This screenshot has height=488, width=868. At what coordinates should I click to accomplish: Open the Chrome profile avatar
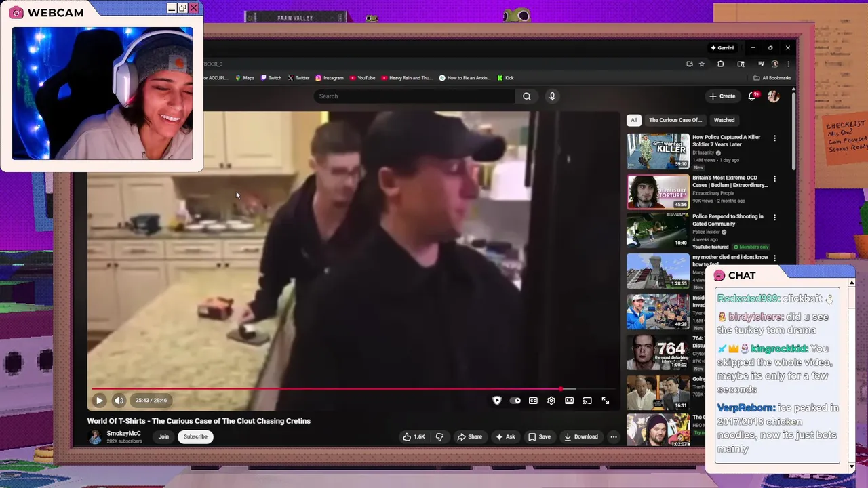click(x=774, y=64)
